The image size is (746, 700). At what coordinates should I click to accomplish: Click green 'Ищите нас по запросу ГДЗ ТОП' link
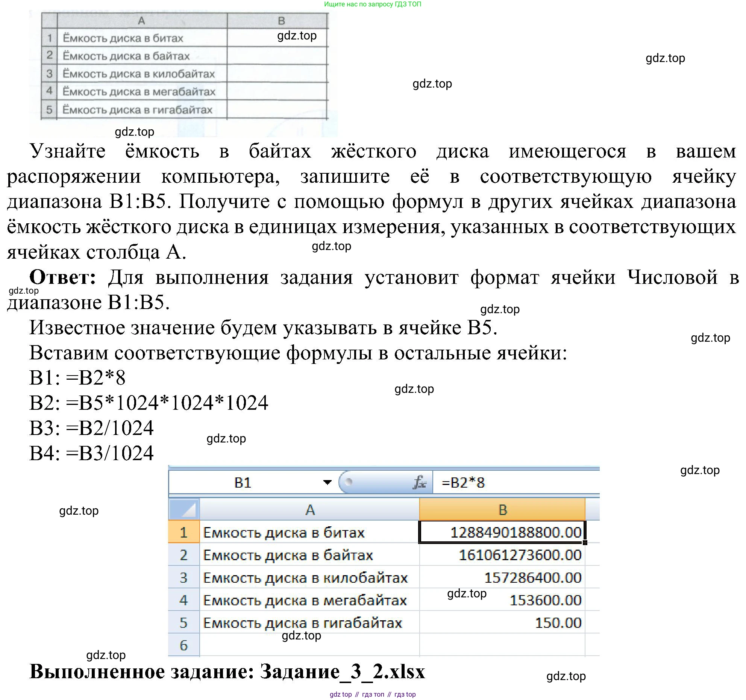point(372,4)
